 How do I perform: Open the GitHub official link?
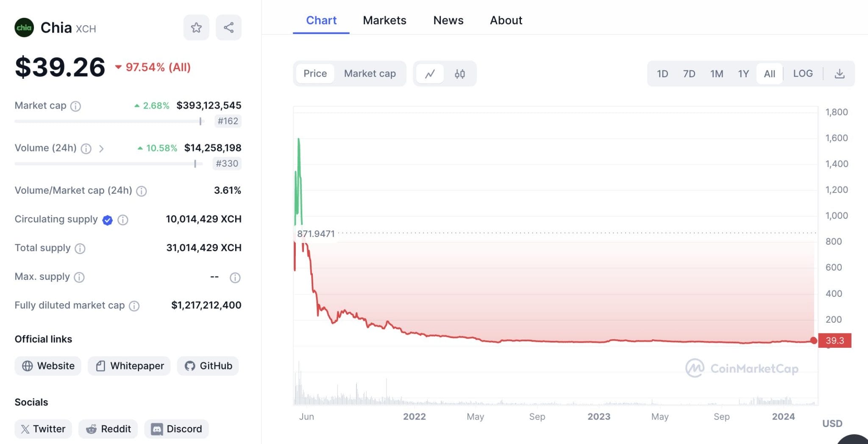pos(208,366)
